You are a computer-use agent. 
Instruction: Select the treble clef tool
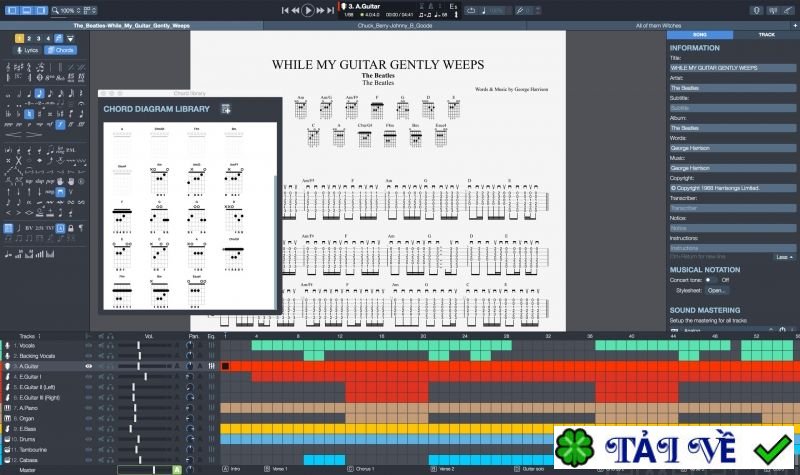point(8,67)
